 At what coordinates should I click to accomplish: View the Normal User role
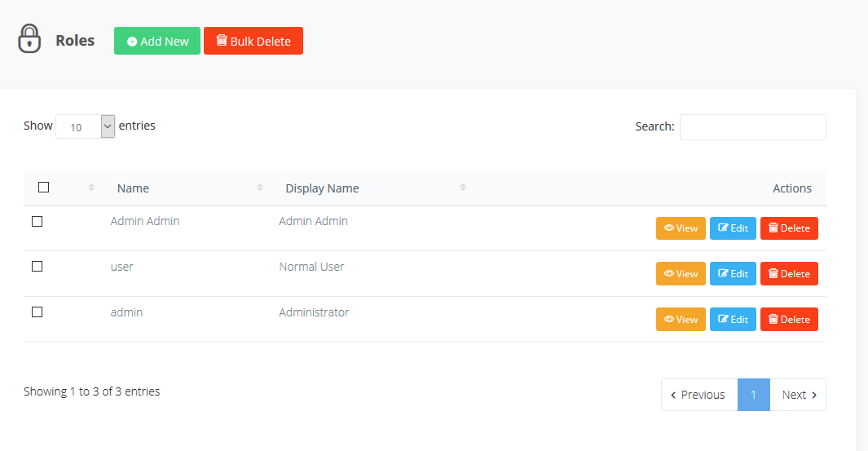click(681, 274)
